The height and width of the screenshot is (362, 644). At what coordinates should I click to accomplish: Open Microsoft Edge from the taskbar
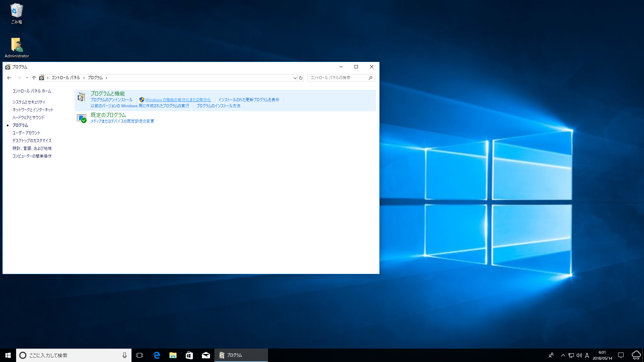157,355
